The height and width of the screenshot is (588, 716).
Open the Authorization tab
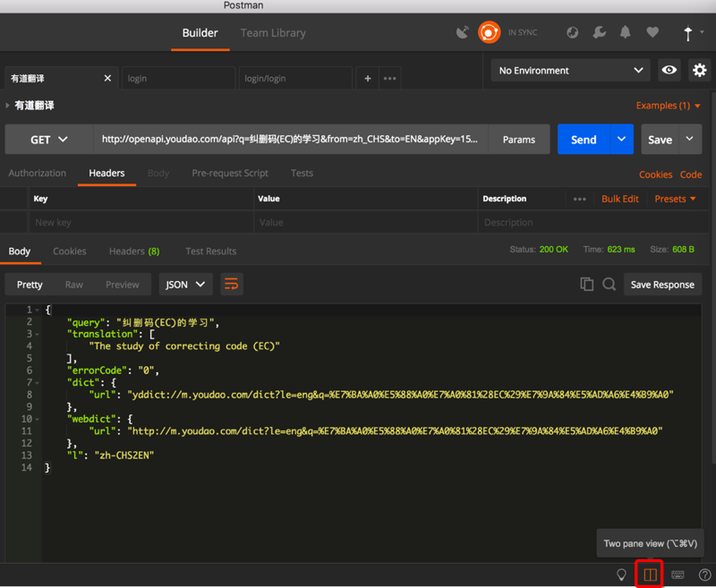(x=37, y=173)
